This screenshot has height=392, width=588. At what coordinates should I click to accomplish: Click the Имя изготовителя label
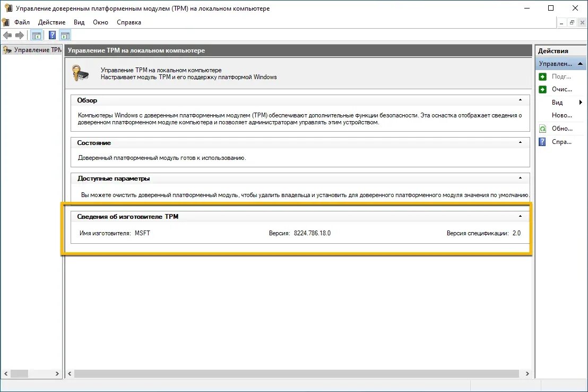click(105, 233)
